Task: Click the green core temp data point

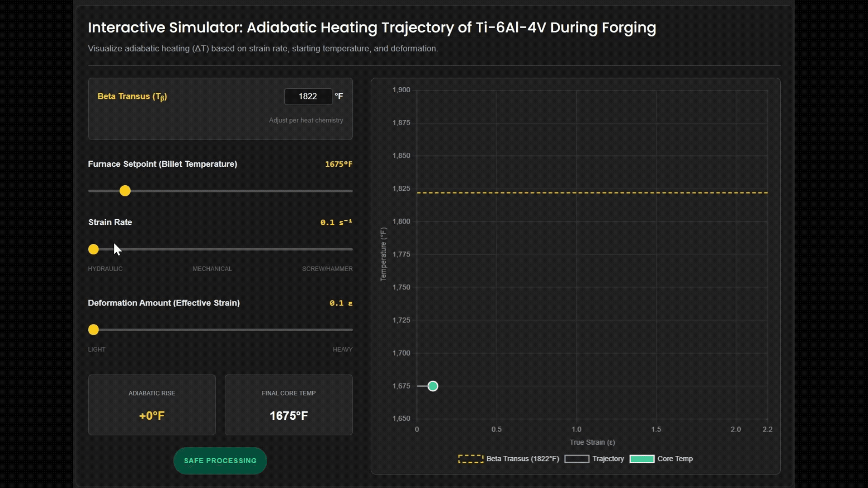Action: [x=433, y=386]
